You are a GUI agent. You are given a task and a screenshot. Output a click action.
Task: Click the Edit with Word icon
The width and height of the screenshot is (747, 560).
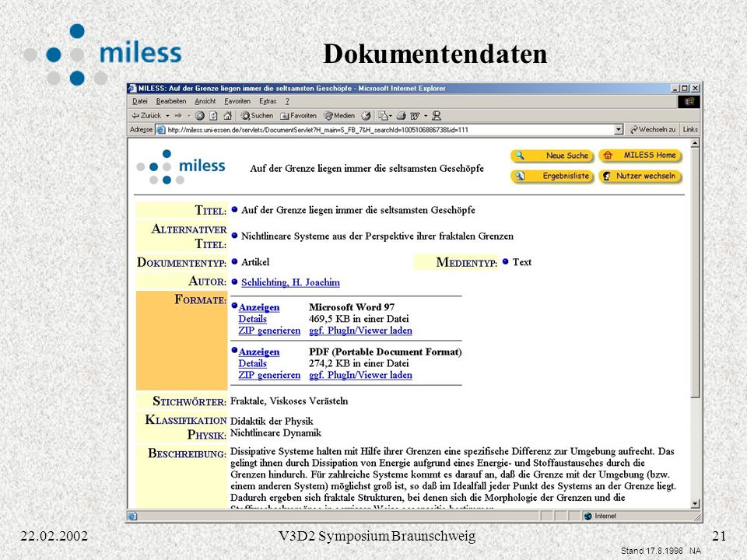point(415,115)
